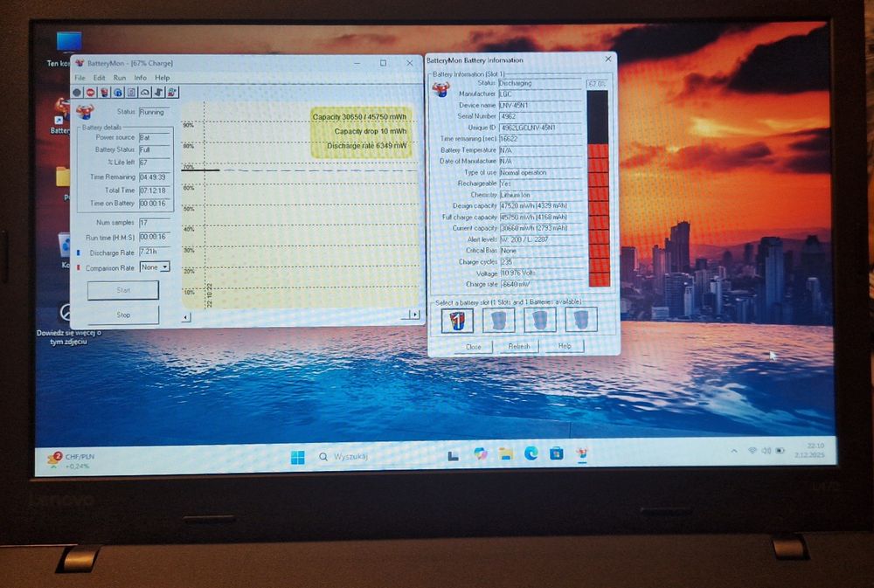The height and width of the screenshot is (588, 874).
Task: Click the Status field showing Discharging
Action: tap(540, 83)
